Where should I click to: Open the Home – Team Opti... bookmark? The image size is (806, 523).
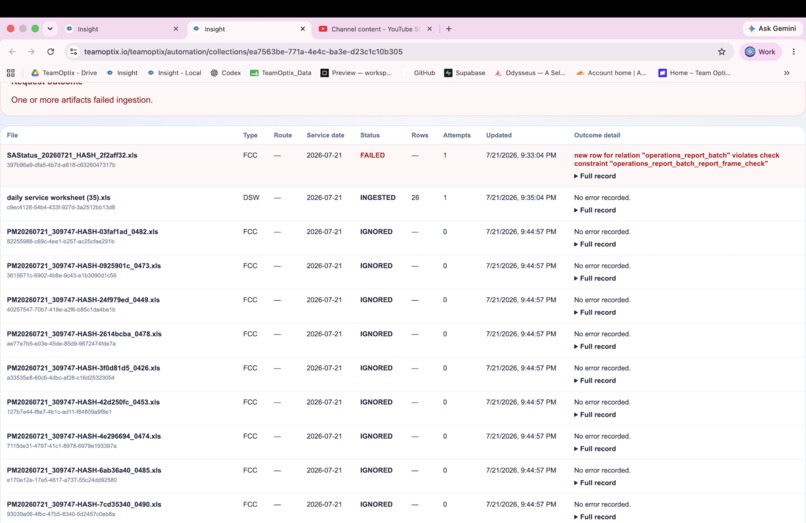[x=694, y=73]
